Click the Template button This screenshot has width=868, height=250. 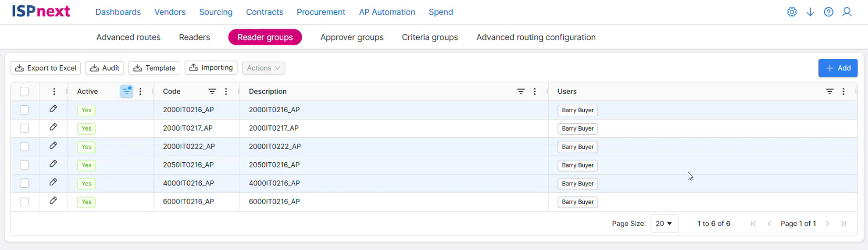tap(154, 68)
